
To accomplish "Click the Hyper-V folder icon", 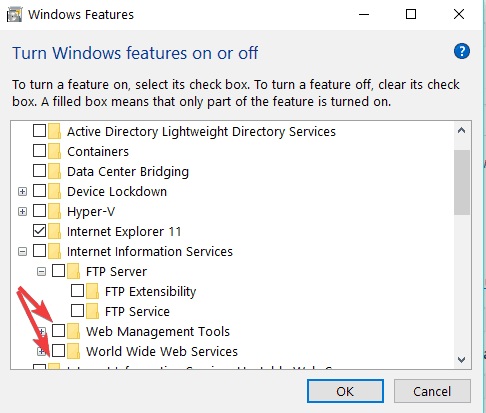I will click(54, 211).
